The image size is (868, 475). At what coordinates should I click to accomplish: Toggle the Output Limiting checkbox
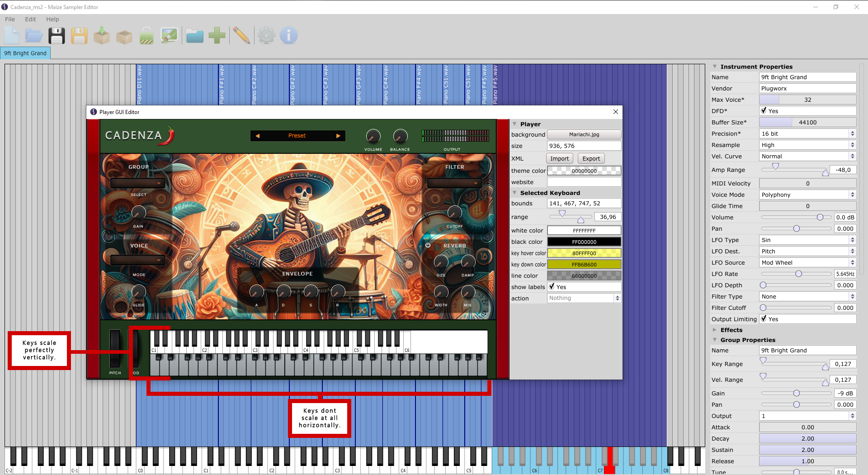(x=764, y=319)
